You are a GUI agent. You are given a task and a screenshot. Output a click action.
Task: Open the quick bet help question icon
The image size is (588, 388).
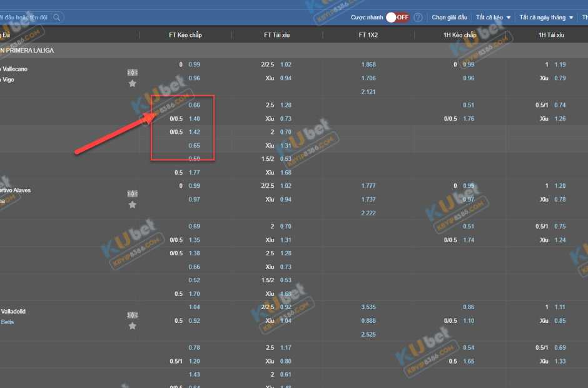[x=418, y=18]
